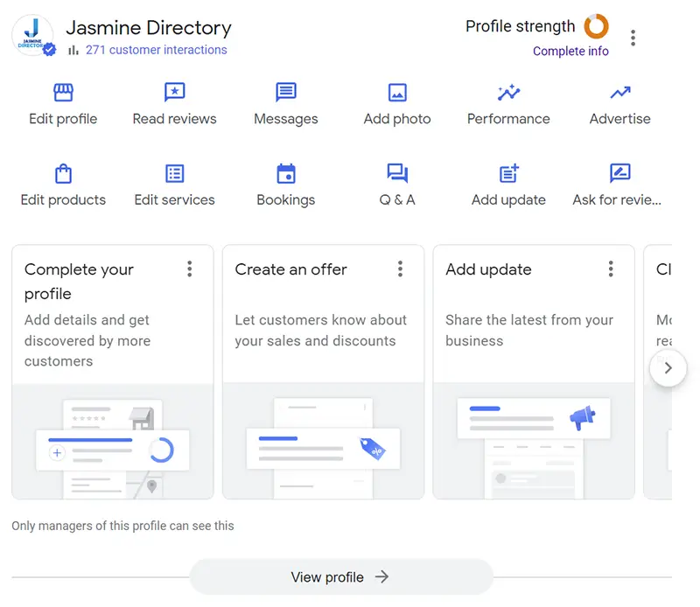
Task: Click the Advertise trending arrow icon
Action: coord(620,93)
